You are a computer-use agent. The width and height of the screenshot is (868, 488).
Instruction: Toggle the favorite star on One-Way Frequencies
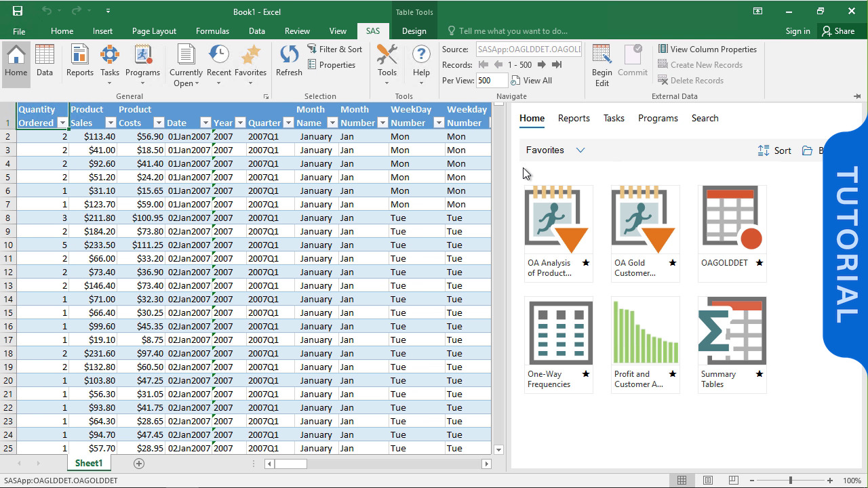pyautogui.click(x=585, y=375)
